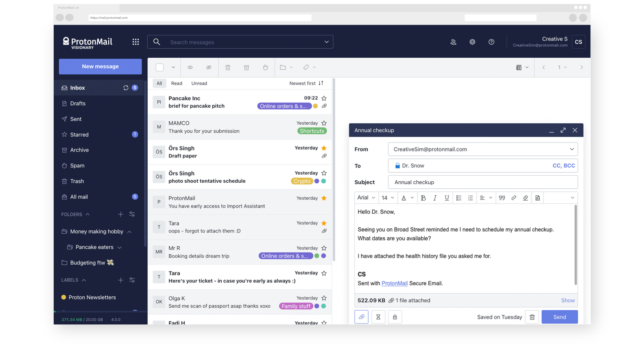
Task: Star the Pancake Inc message
Action: tap(324, 98)
